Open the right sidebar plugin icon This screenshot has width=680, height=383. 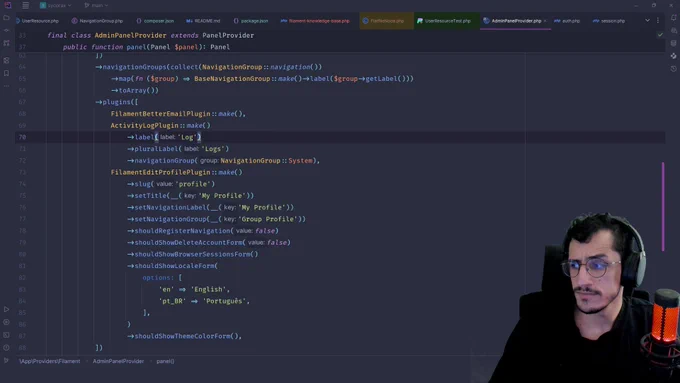[673, 56]
